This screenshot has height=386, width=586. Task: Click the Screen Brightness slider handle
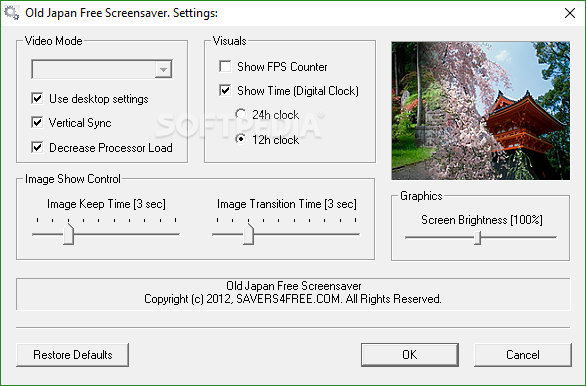coord(477,238)
